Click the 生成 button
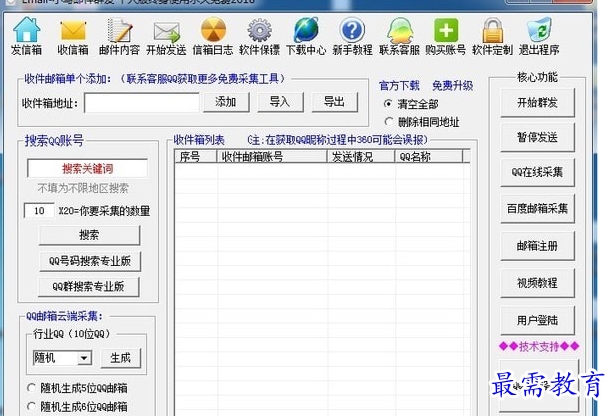The height and width of the screenshot is (416, 613). pos(120,358)
